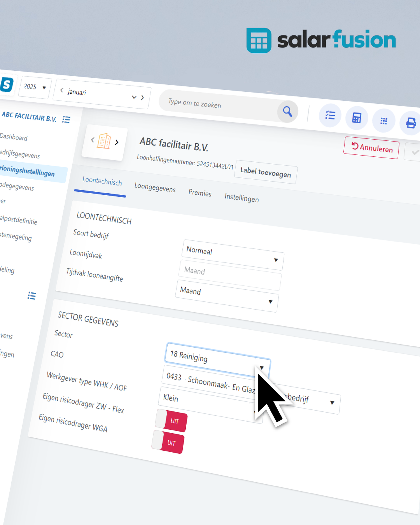Viewport: 420px width, 525px height.
Task: Open the calculator icon in the toolbar
Action: pos(357,118)
